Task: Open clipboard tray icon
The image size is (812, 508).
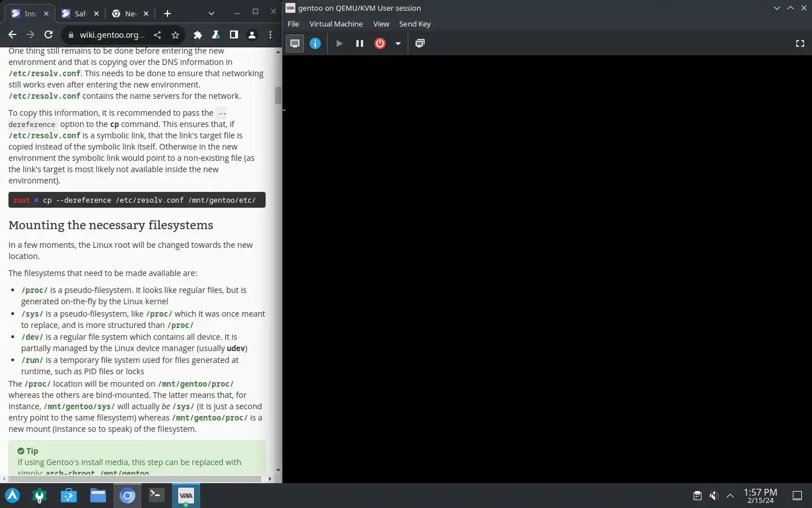Action: (x=698, y=496)
